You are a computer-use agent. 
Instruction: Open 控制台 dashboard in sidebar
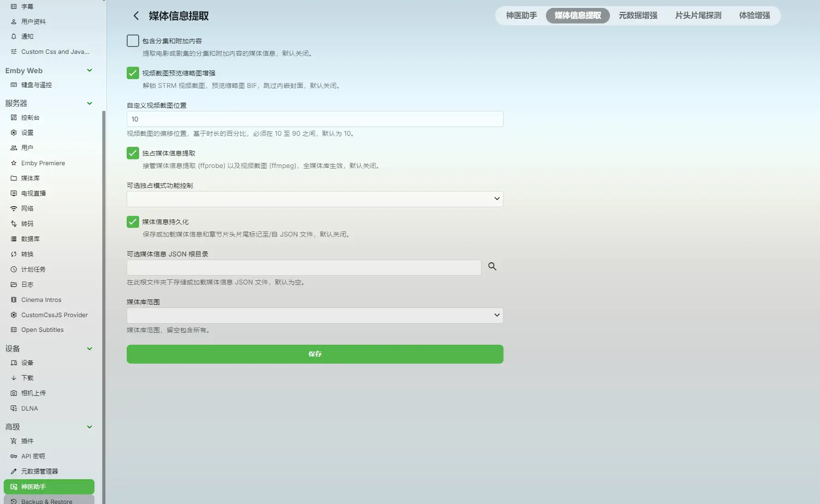pyautogui.click(x=30, y=117)
